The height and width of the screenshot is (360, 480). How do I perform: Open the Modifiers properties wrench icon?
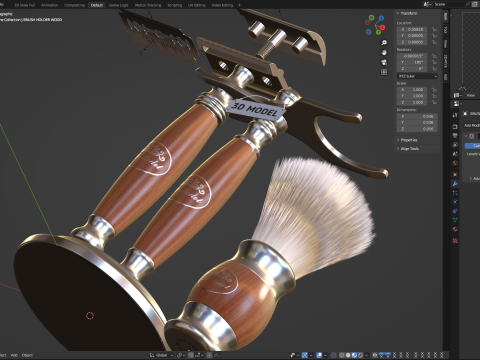point(455,184)
